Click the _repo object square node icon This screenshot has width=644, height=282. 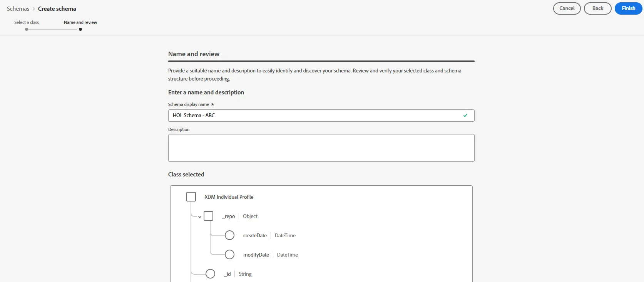coord(208,216)
